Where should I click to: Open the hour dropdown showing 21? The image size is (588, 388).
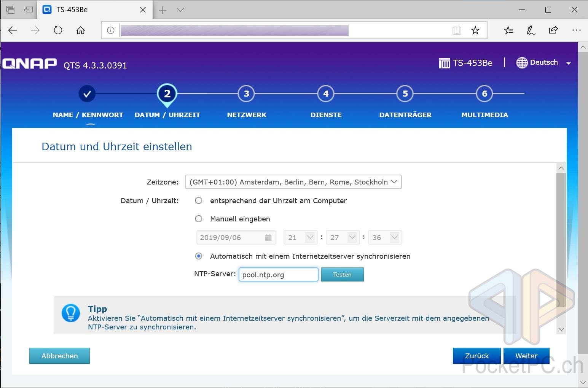(300, 237)
